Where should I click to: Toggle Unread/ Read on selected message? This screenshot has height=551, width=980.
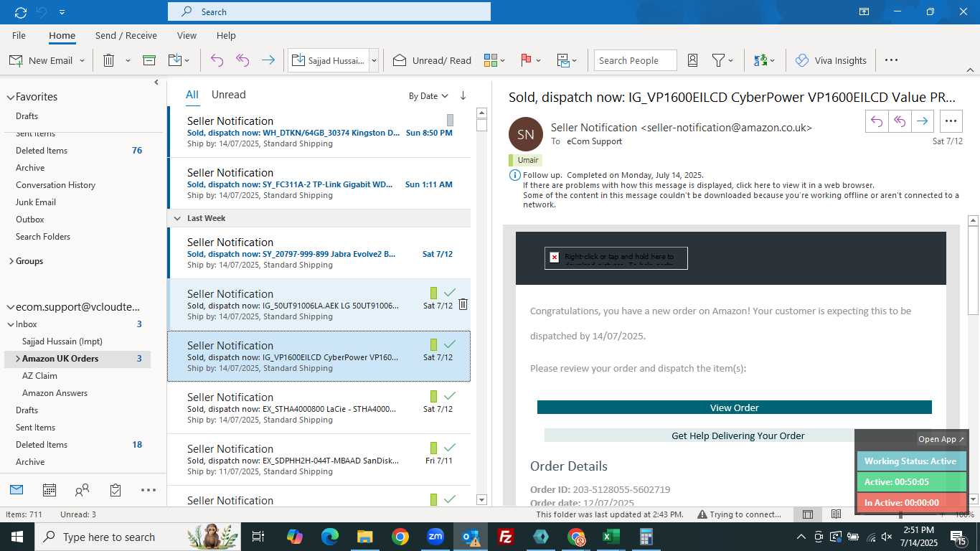click(432, 60)
